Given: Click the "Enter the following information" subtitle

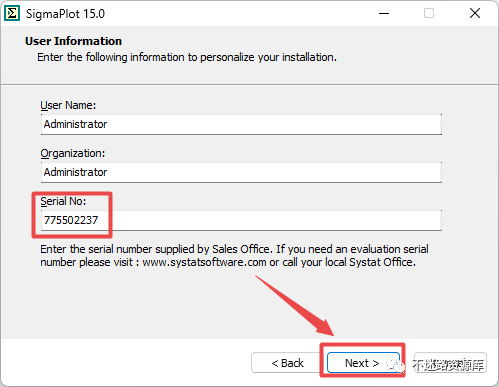Looking at the screenshot, I should coord(187,57).
